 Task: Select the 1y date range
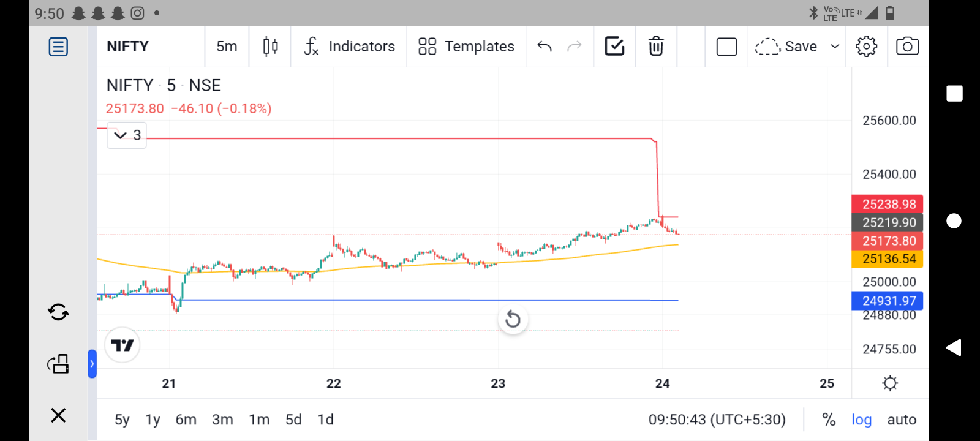point(153,420)
